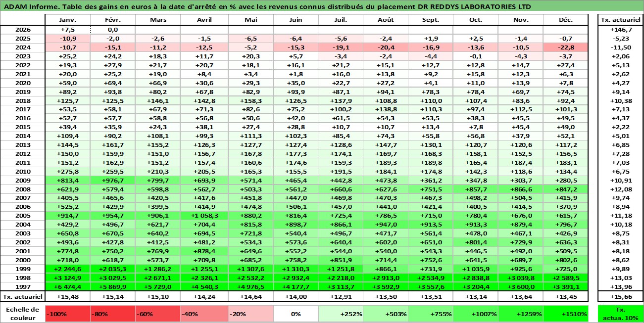
Task: Select the 1997 year row label
Action: [23, 287]
